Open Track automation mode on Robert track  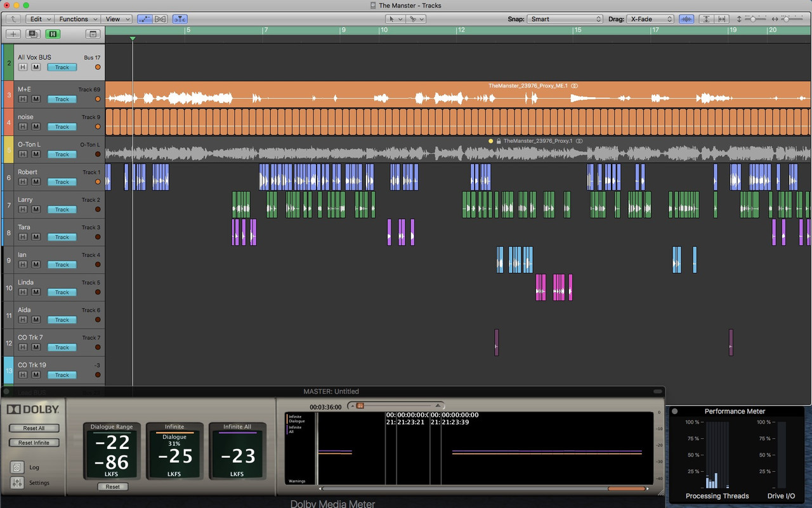point(62,182)
